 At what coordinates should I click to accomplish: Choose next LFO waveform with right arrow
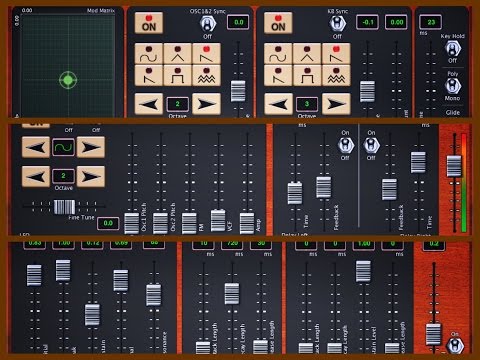point(91,147)
